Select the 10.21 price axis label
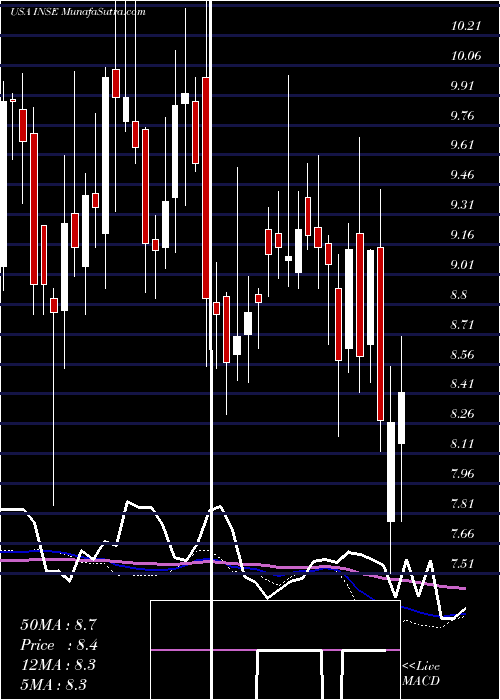 tap(466, 26)
